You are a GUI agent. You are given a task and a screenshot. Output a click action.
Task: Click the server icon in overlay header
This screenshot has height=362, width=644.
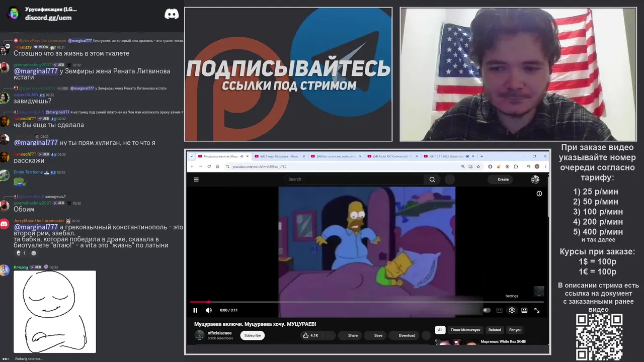(x=14, y=13)
